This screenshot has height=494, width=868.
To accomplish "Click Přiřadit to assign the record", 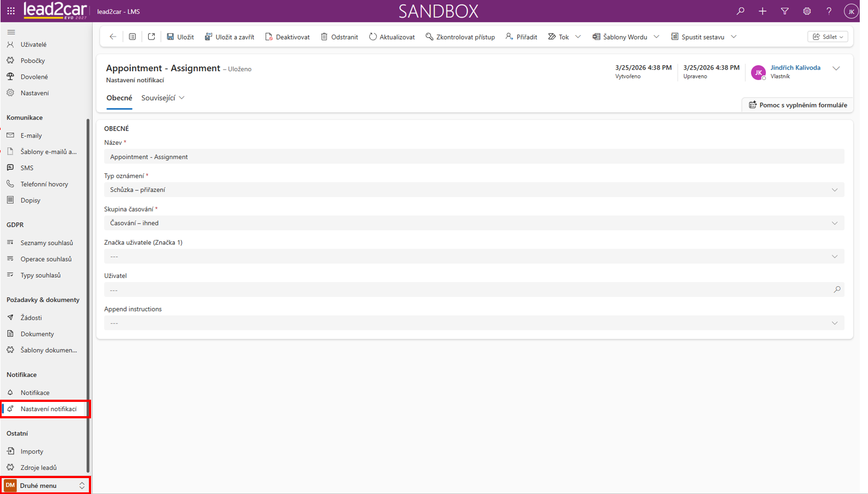I will (521, 37).
